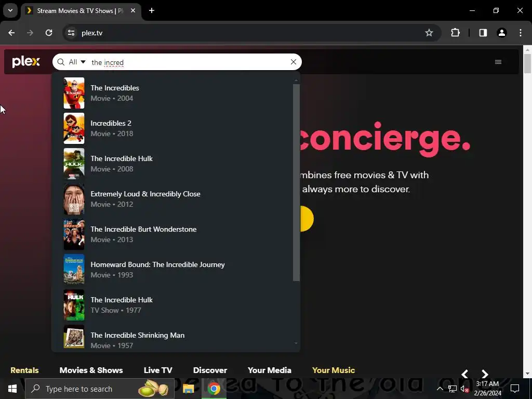This screenshot has height=399, width=532.
Task: Click the Windows taskbar search box
Action: pos(100,389)
